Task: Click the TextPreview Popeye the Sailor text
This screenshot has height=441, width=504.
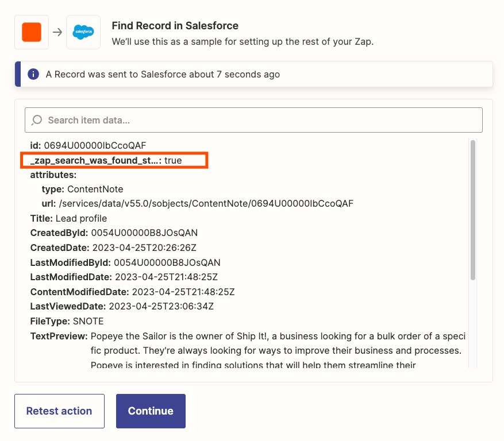Action: [x=278, y=350]
